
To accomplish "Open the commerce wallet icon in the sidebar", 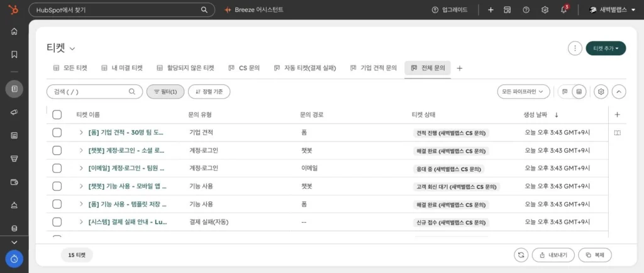I will (x=14, y=182).
